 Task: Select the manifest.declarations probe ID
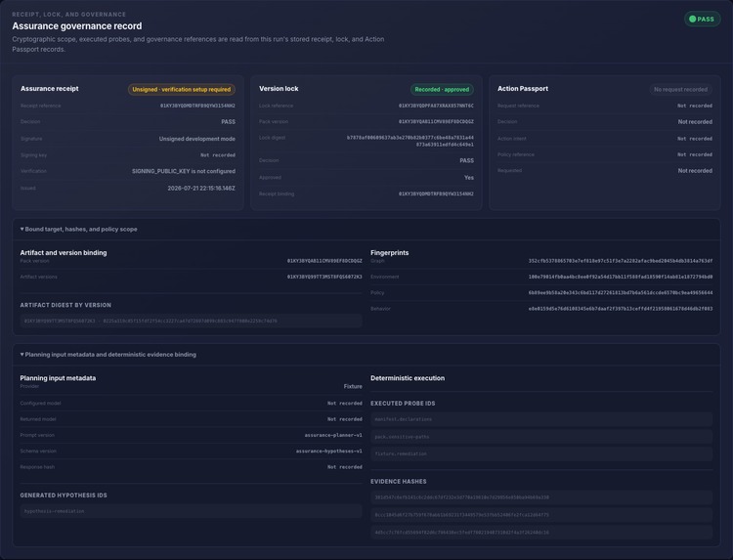pyautogui.click(x=541, y=419)
